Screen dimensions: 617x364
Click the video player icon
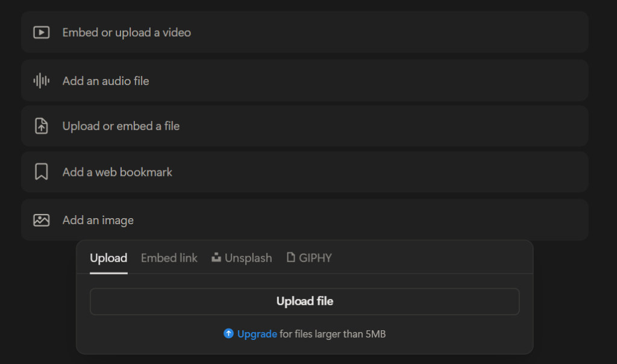coord(41,33)
